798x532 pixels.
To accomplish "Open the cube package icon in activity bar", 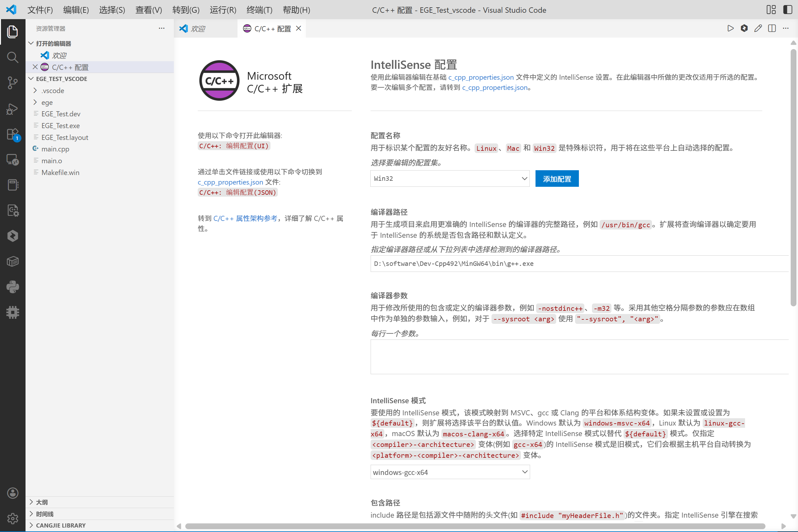I will coord(12,262).
